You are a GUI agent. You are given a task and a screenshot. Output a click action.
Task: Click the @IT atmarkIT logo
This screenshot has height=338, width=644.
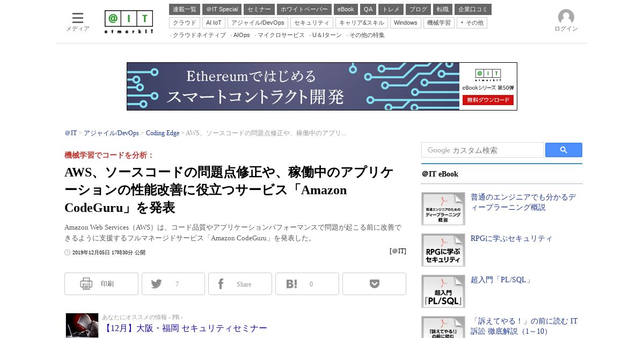[129, 22]
